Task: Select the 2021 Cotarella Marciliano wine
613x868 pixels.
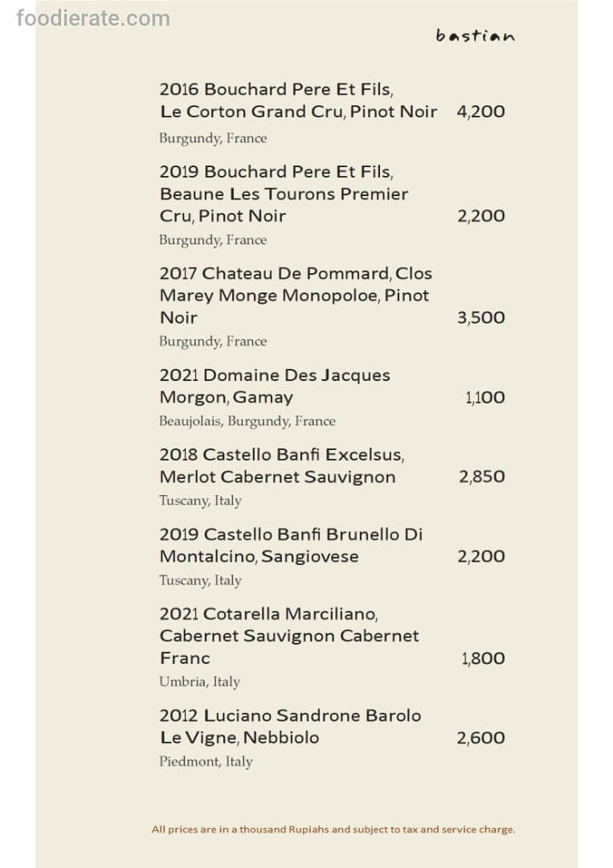Action: pyautogui.click(x=288, y=635)
